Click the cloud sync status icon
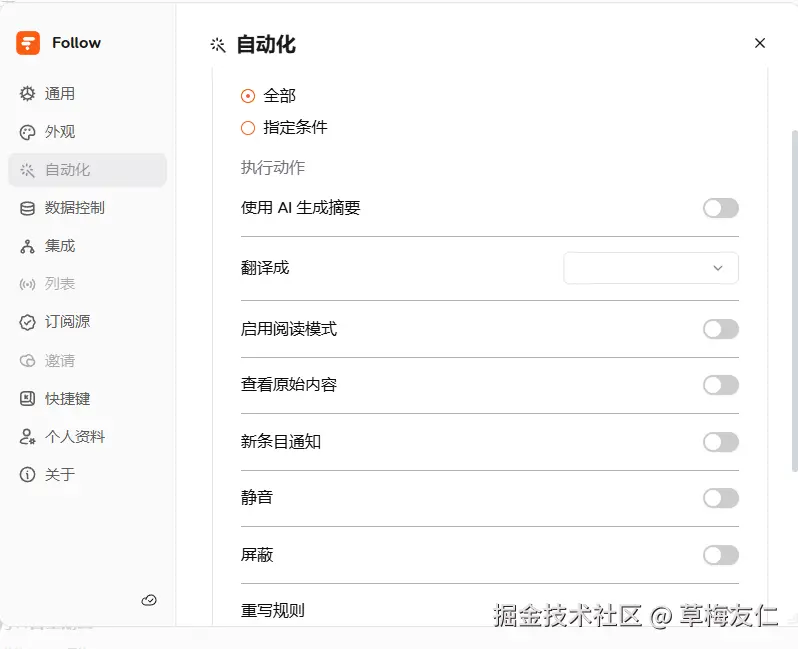 149,600
